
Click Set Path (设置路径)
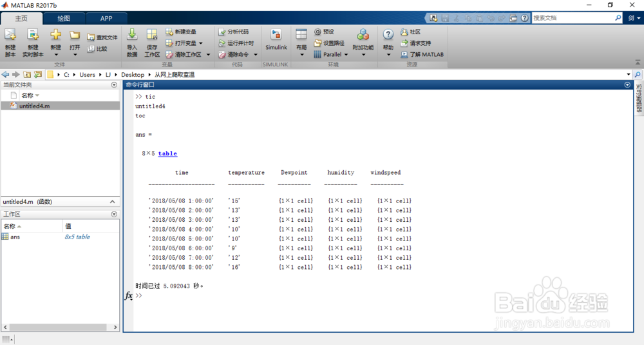pyautogui.click(x=329, y=43)
